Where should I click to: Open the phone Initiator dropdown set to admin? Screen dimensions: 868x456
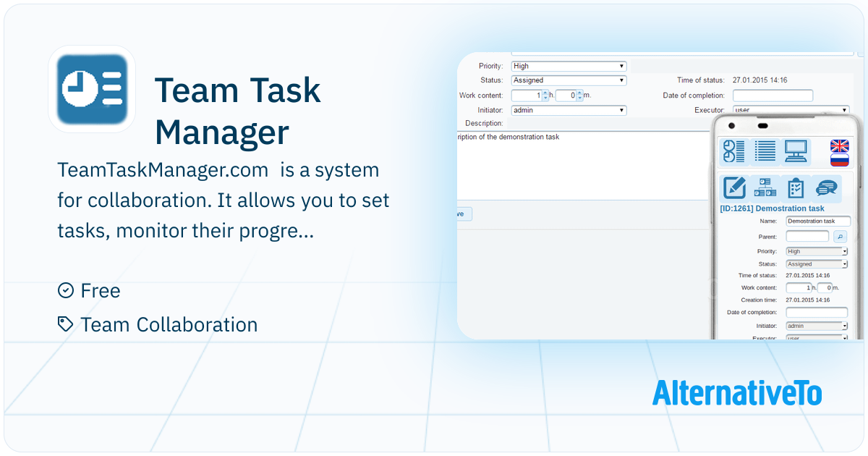(817, 326)
